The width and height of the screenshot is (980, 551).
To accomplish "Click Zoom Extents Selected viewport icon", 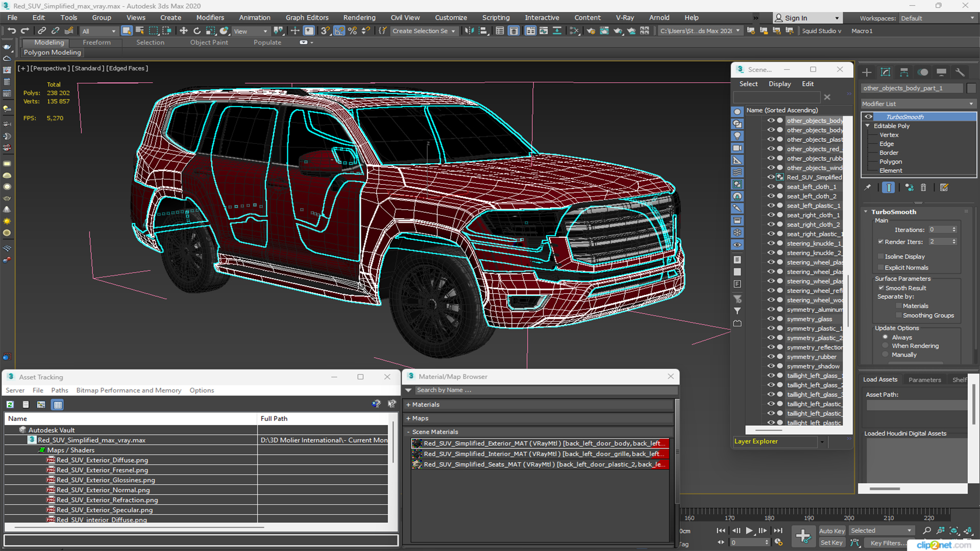I will pos(954,531).
